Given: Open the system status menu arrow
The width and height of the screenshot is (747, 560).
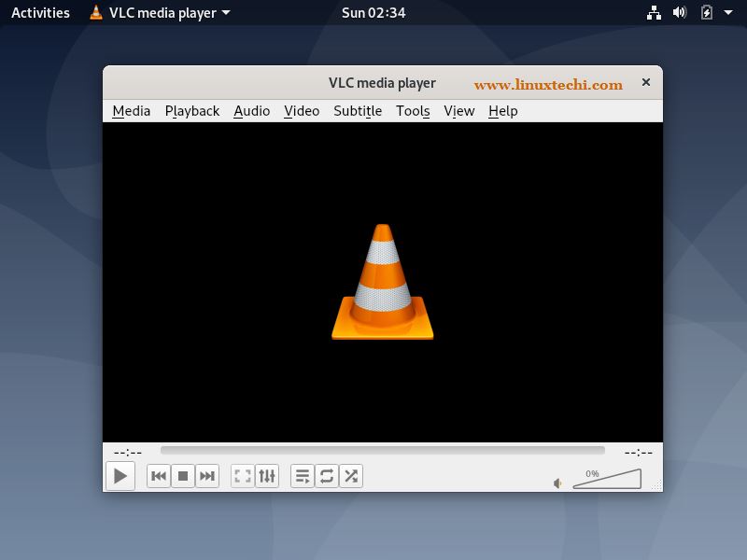Looking at the screenshot, I should tap(728, 13).
